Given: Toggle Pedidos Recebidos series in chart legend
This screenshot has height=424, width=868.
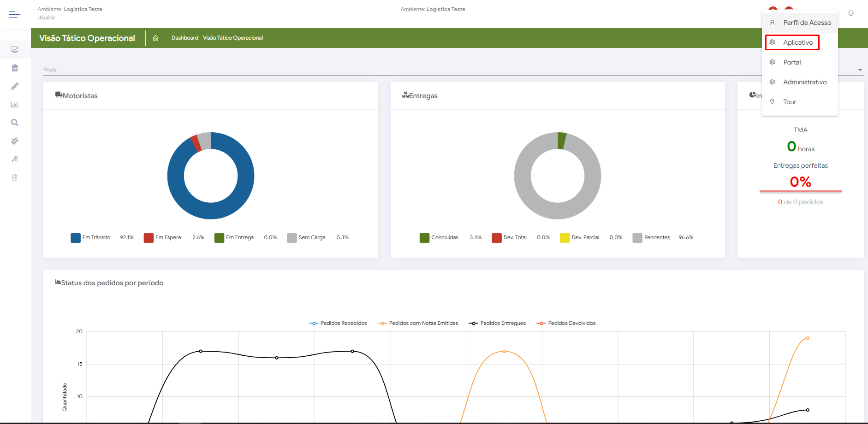Looking at the screenshot, I should [x=338, y=323].
